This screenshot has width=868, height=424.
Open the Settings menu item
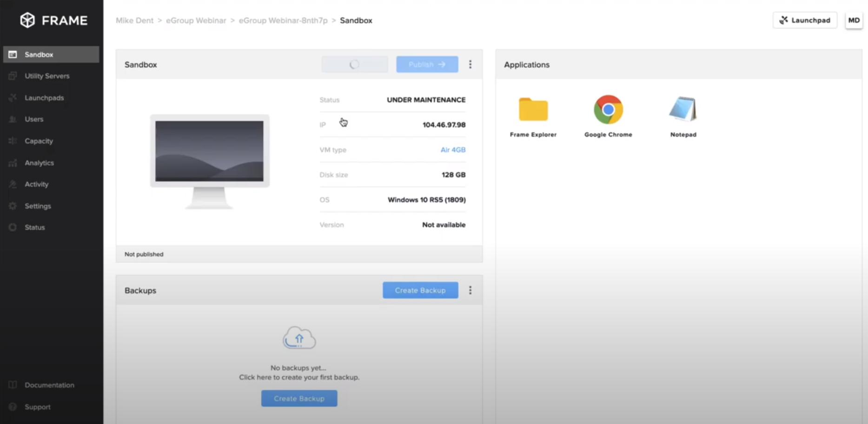click(x=38, y=206)
